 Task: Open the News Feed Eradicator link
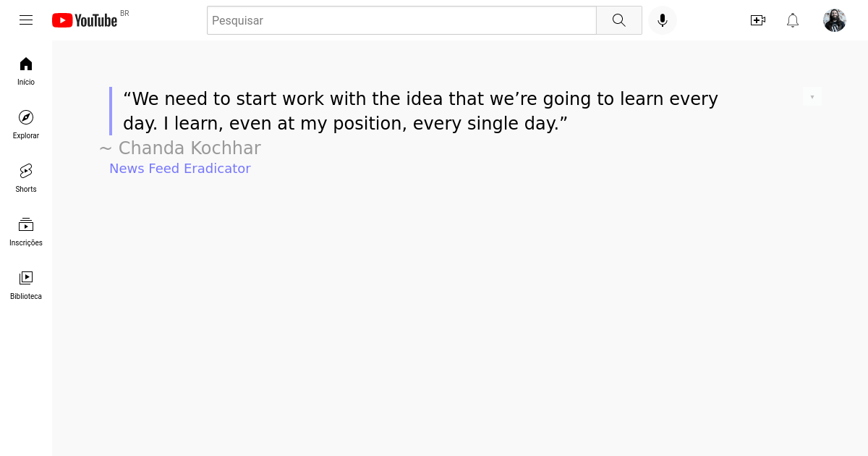(x=180, y=168)
